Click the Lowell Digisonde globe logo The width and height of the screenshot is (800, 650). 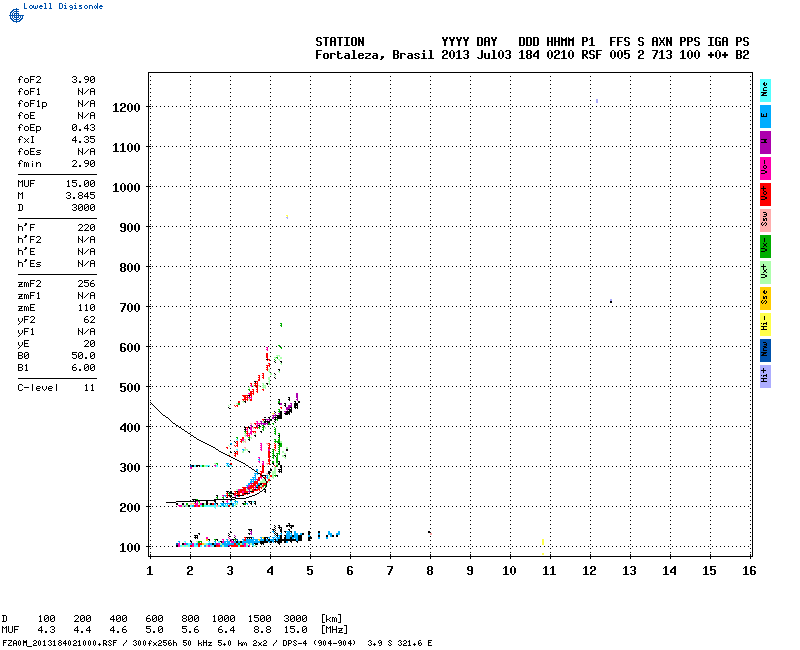16,15
